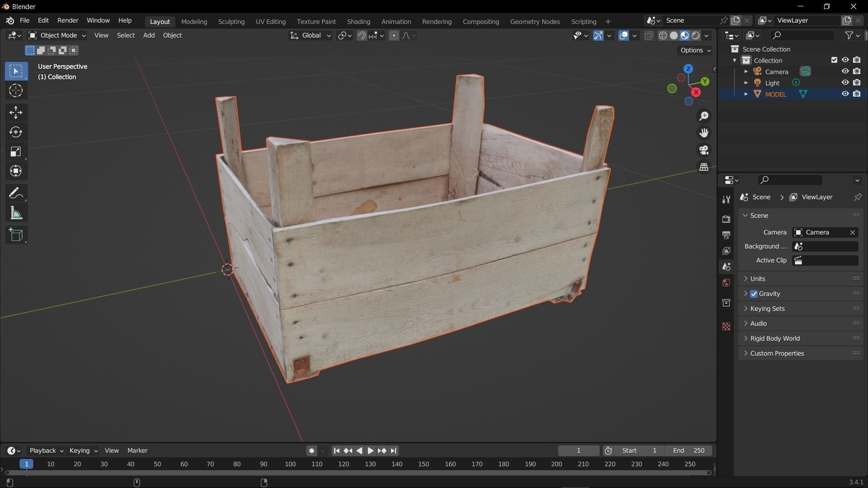Switch to wireframe viewport shading
The width and height of the screenshot is (868, 488).
click(663, 36)
